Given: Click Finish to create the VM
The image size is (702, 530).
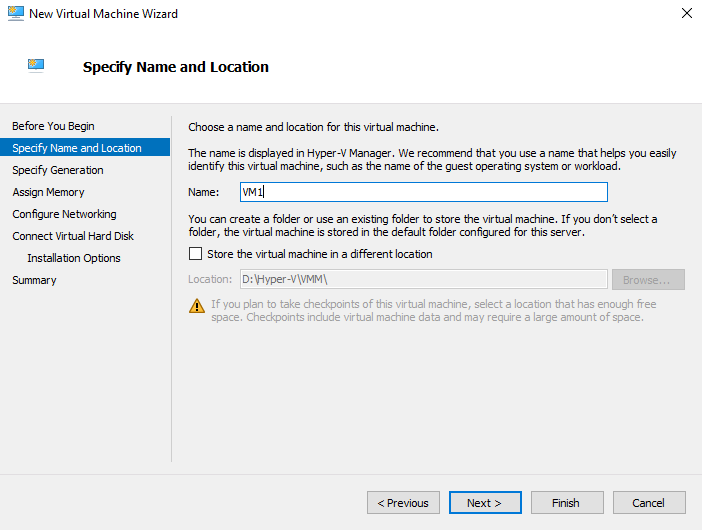Looking at the screenshot, I should point(566,503).
